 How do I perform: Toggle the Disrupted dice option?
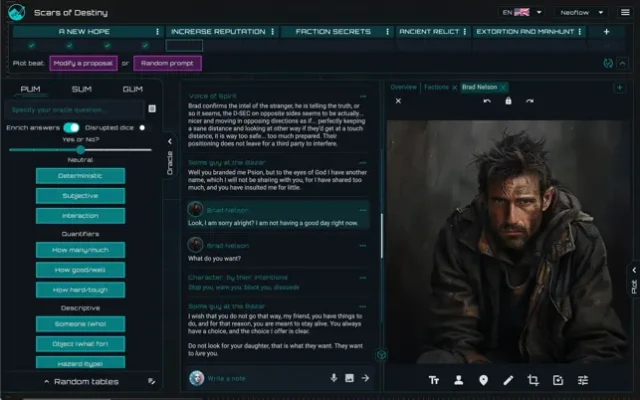(x=142, y=128)
